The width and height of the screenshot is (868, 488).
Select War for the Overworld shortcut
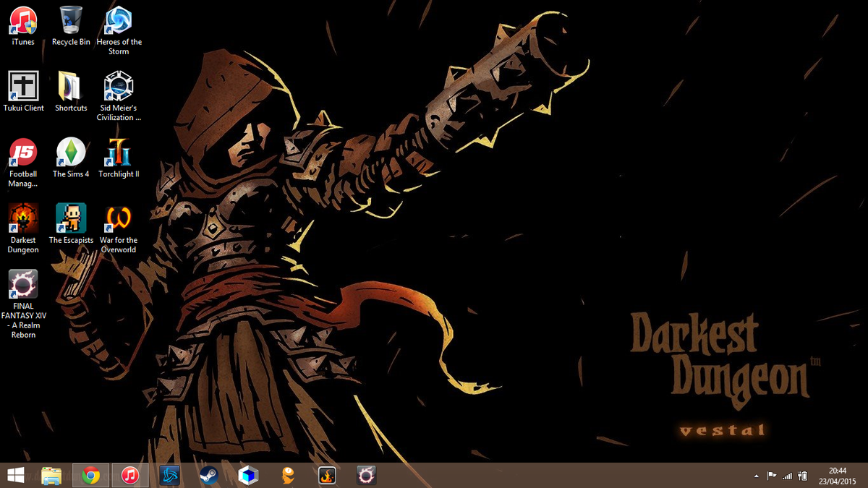coord(119,228)
